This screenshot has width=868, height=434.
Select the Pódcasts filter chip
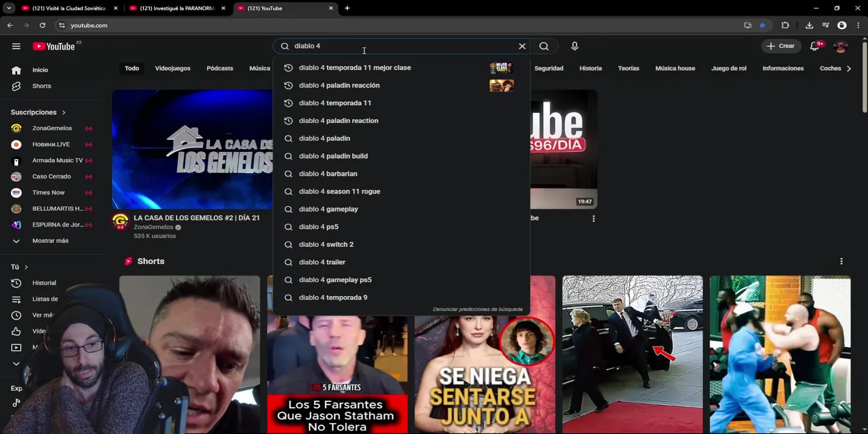click(x=219, y=69)
